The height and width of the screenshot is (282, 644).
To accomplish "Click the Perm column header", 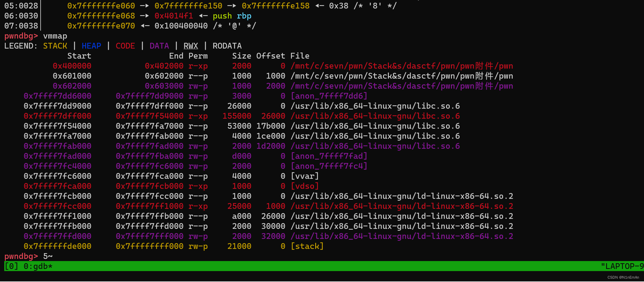I will pos(198,56).
